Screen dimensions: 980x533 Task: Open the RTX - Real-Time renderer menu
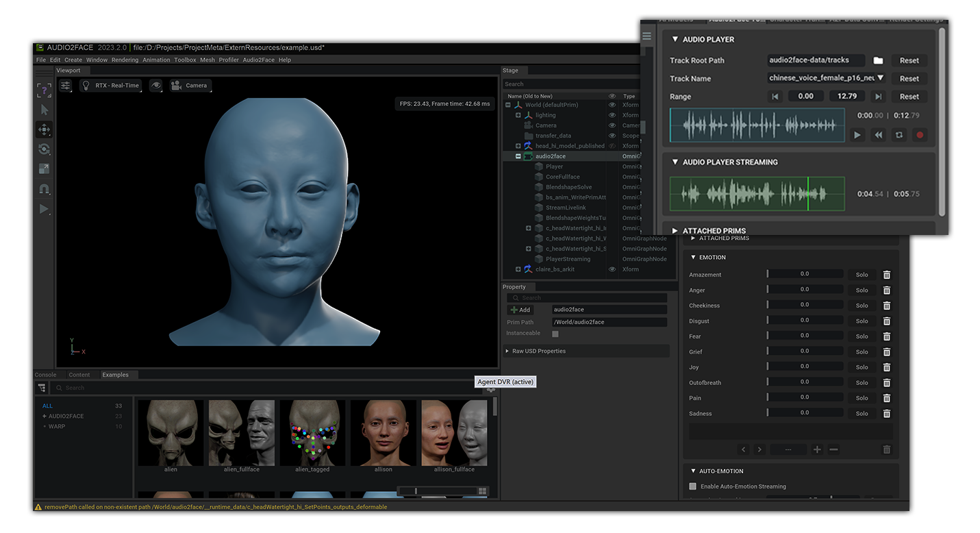[x=110, y=86]
